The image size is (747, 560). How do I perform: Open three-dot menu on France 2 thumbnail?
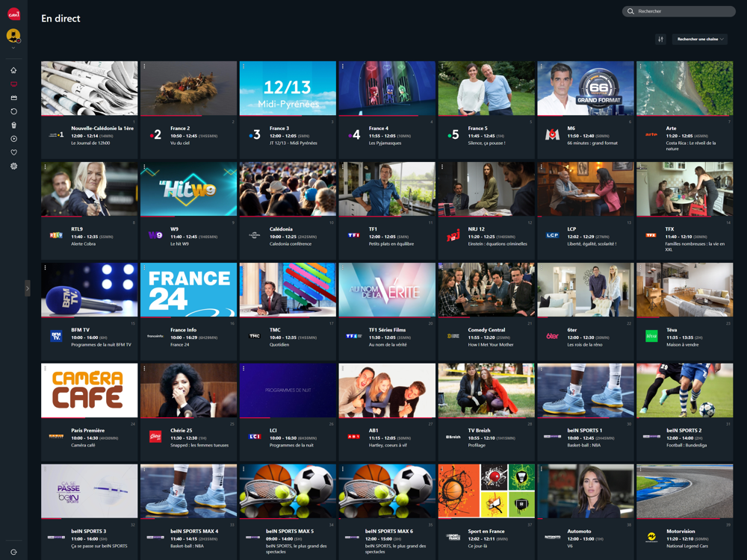(144, 66)
